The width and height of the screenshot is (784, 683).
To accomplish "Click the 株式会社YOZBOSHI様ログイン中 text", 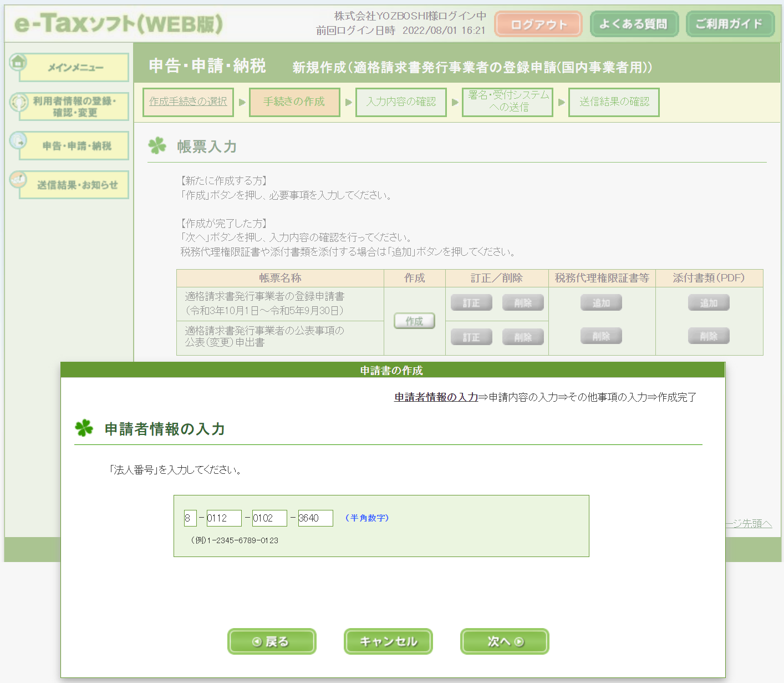I will [410, 16].
